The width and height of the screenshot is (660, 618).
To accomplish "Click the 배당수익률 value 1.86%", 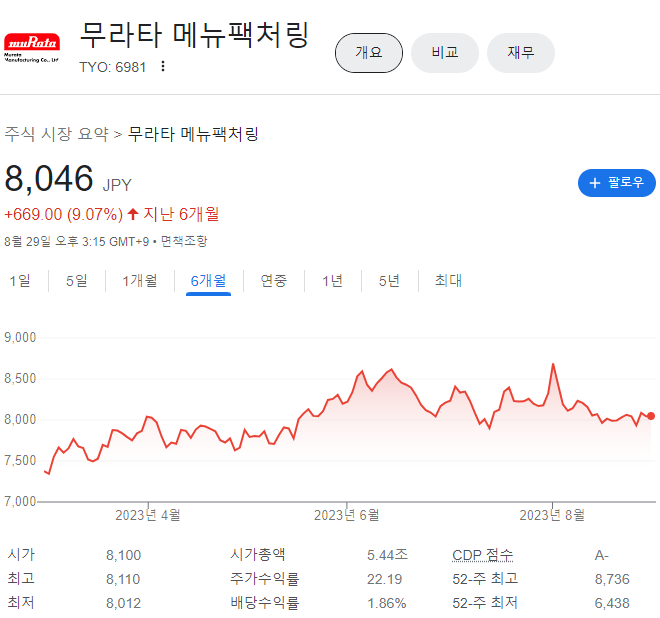I will point(386,603).
